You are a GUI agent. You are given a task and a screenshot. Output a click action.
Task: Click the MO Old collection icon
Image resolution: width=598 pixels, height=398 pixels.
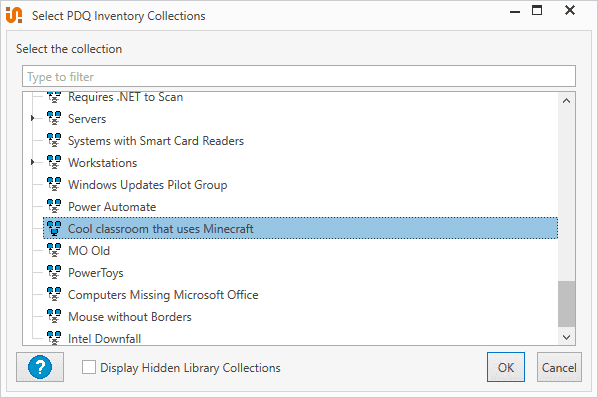point(54,250)
